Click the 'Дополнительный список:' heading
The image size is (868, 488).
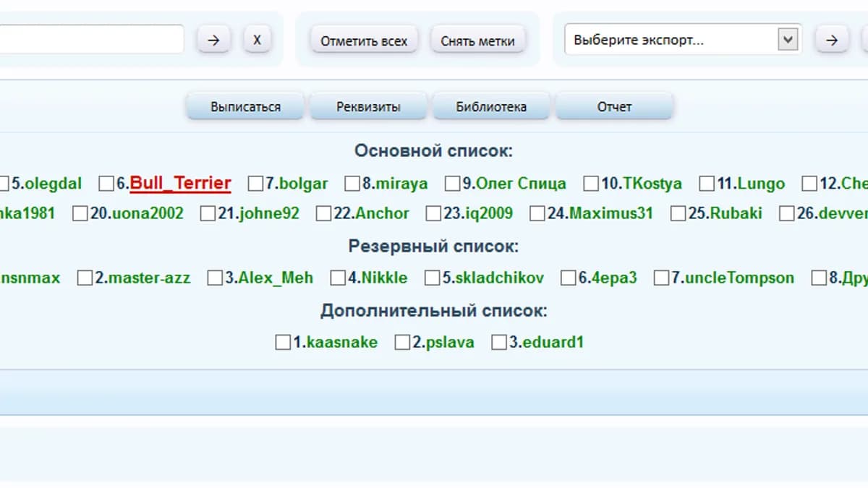433,311
